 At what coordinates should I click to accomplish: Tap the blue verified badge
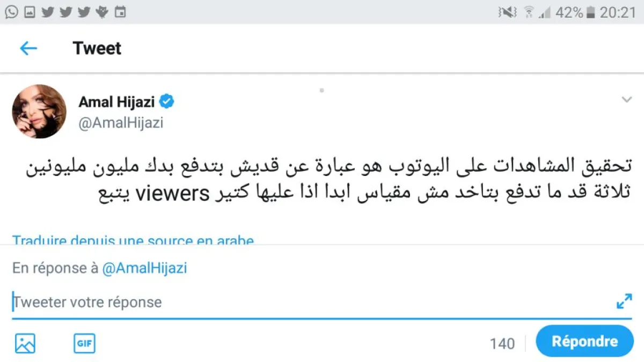(x=167, y=101)
